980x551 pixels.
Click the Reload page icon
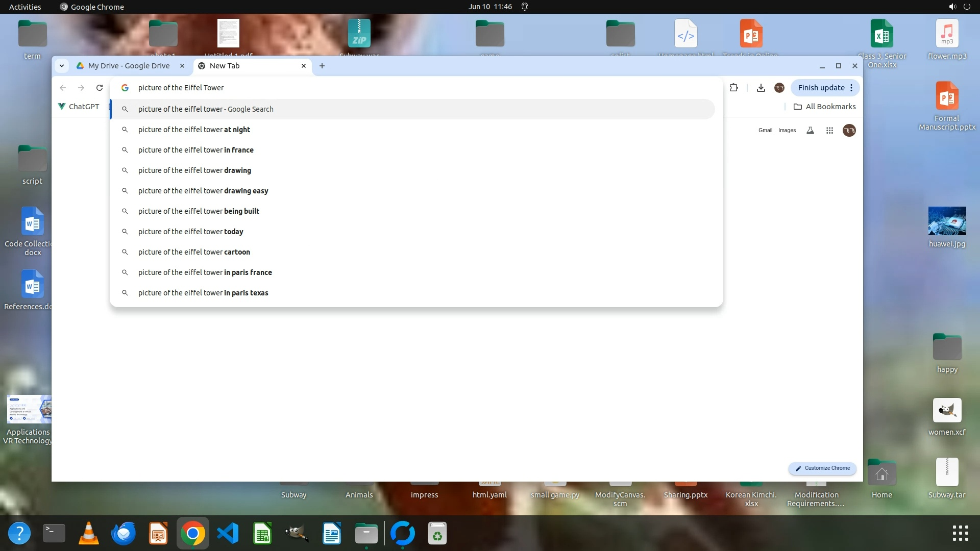(x=100, y=88)
